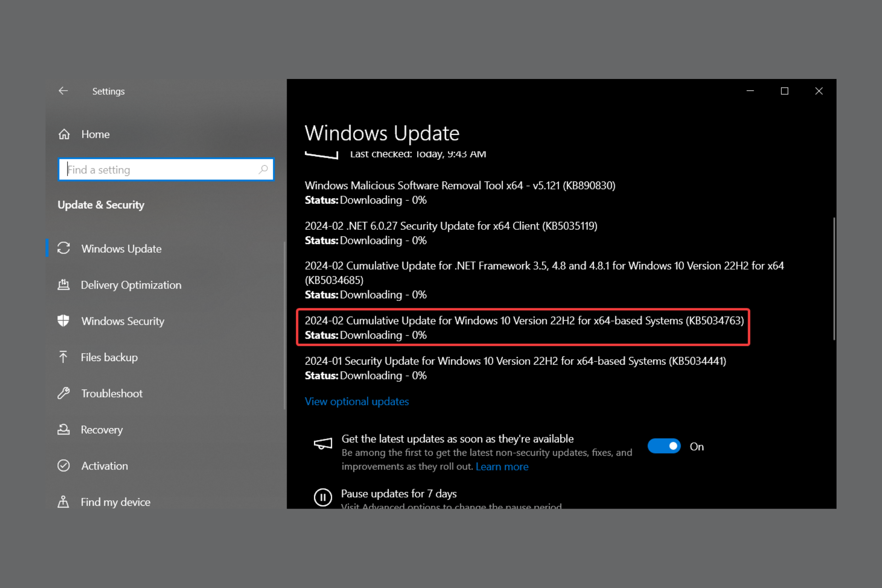Click the Recovery icon
Screen dimensions: 882x588
[x=63, y=430]
